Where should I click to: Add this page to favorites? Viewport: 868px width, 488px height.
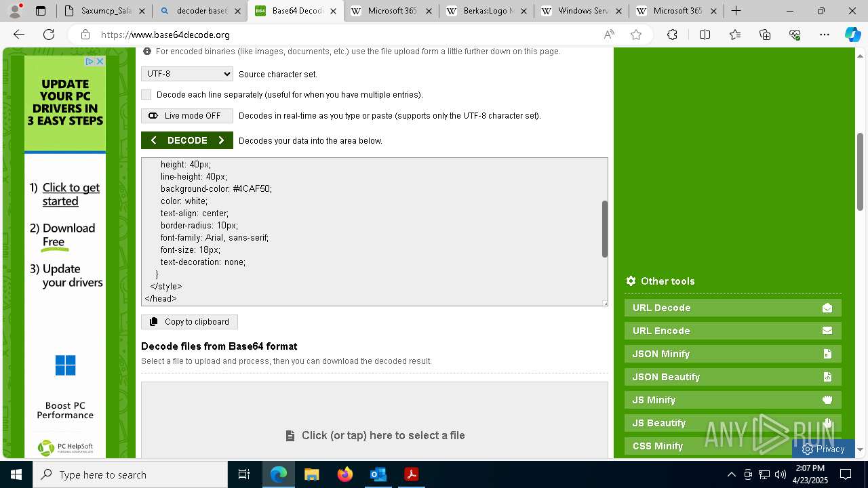click(636, 35)
